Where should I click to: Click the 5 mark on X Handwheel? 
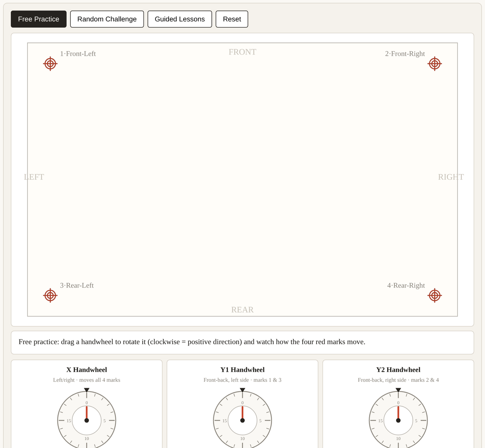click(x=104, y=421)
